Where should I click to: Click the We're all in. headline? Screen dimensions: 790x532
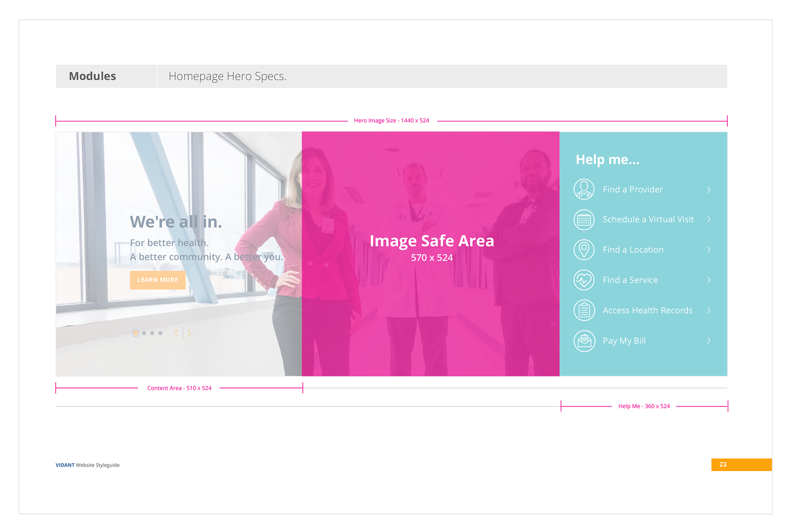click(x=176, y=222)
